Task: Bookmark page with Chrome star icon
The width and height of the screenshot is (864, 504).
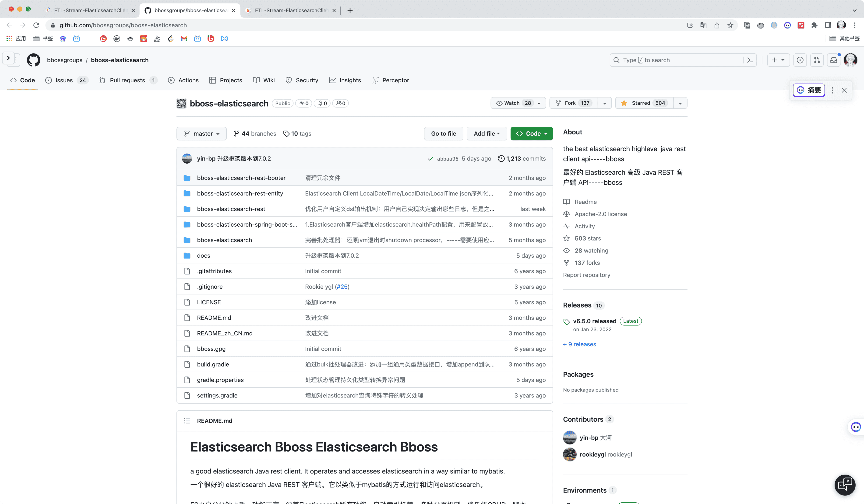Action: [730, 25]
